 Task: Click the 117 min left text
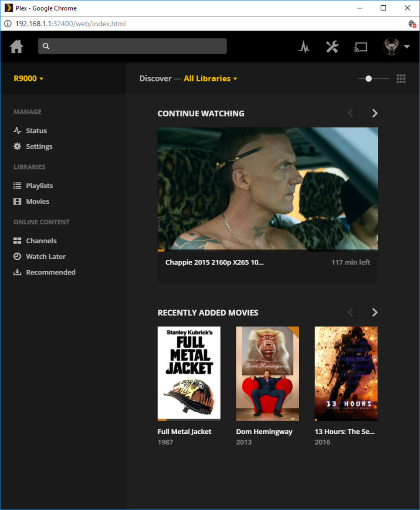(x=351, y=262)
